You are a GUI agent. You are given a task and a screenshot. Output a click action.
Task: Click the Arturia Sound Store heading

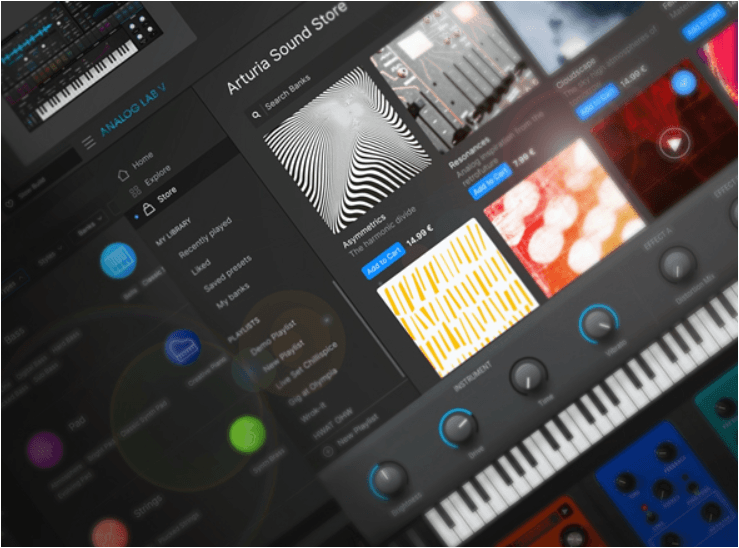pyautogui.click(x=287, y=47)
